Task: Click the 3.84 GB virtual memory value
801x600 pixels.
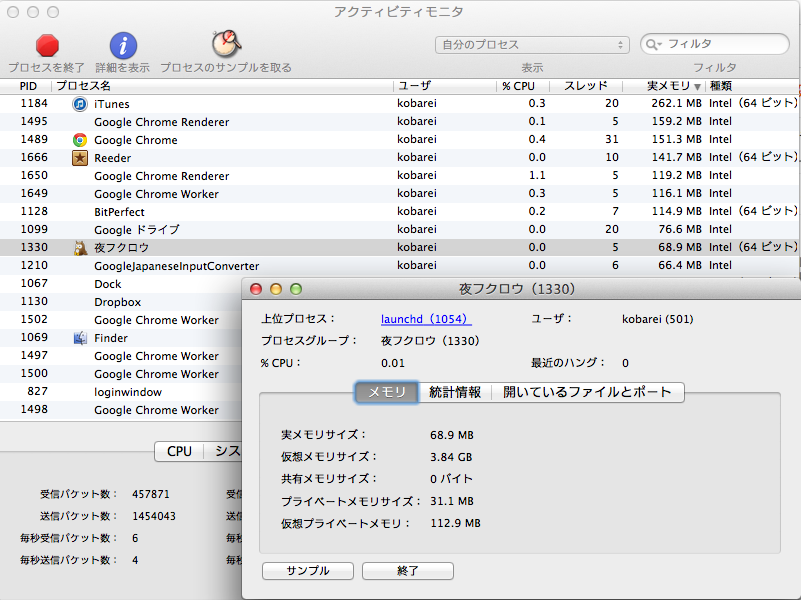Action: tap(451, 457)
